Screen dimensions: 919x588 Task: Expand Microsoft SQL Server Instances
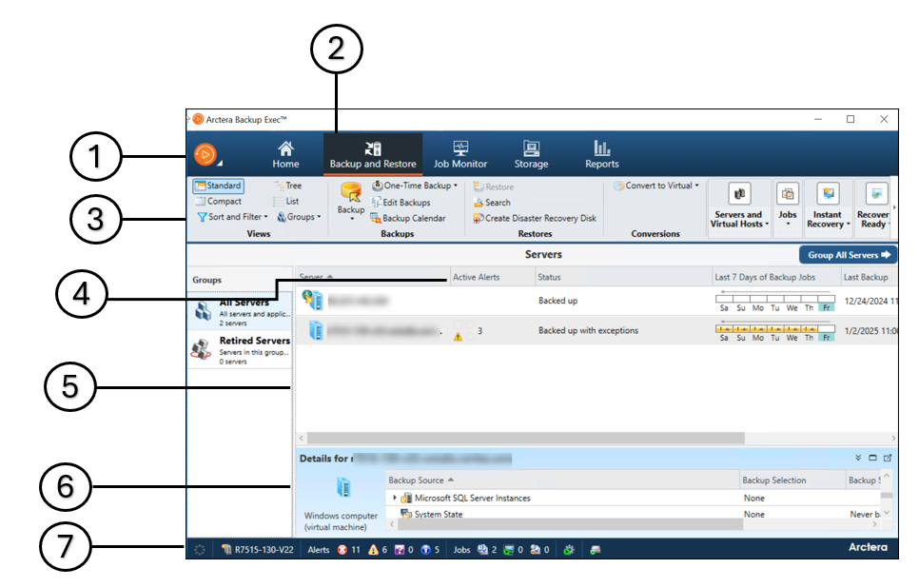[395, 498]
